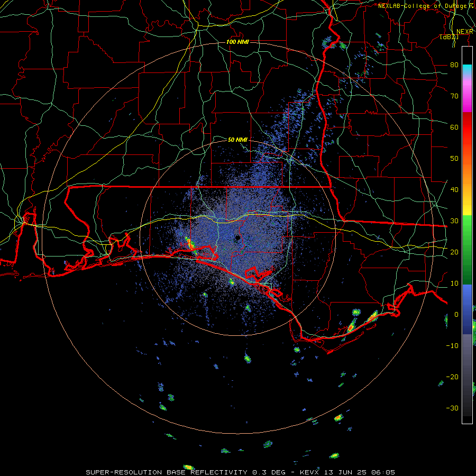476x476 pixels.
Task: Click the "10" value on the dBZ scale
Action: 454,283
